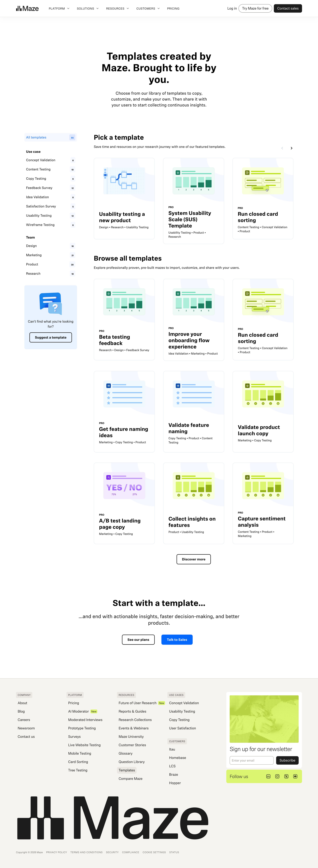Viewport: 318px width, 868px height.
Task: Click the newsletter email input field
Action: click(252, 760)
